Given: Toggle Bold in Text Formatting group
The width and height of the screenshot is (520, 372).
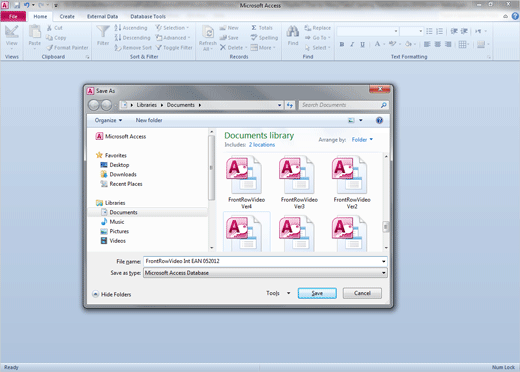Looking at the screenshot, I should tap(342, 44).
